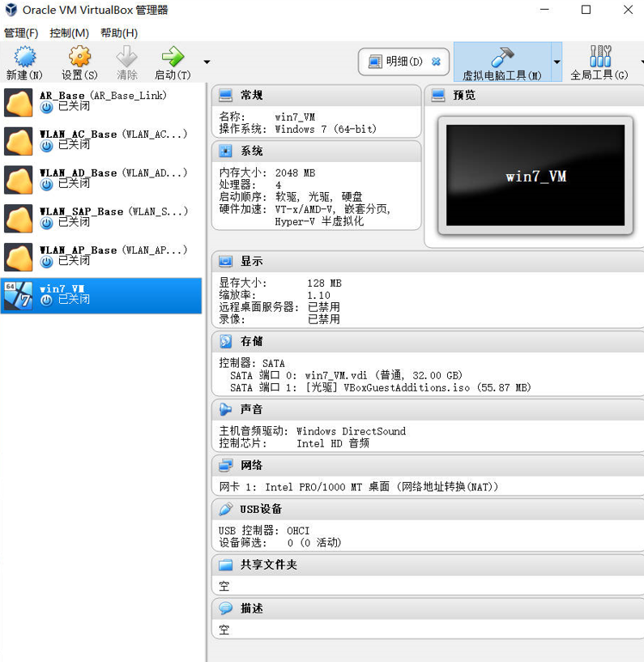Image resolution: width=644 pixels, height=662 pixels.
Task: Open the 控制(M) menu
Action: pos(69,33)
